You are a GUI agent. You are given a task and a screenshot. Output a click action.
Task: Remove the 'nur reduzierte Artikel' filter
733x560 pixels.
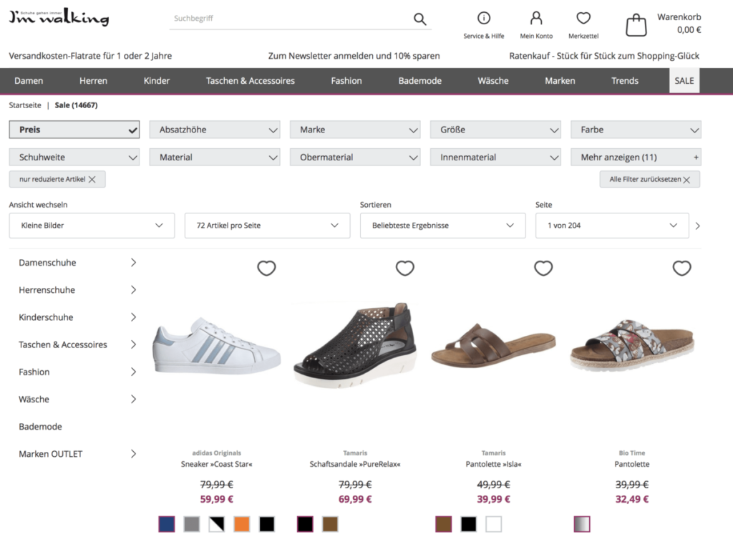click(x=93, y=179)
